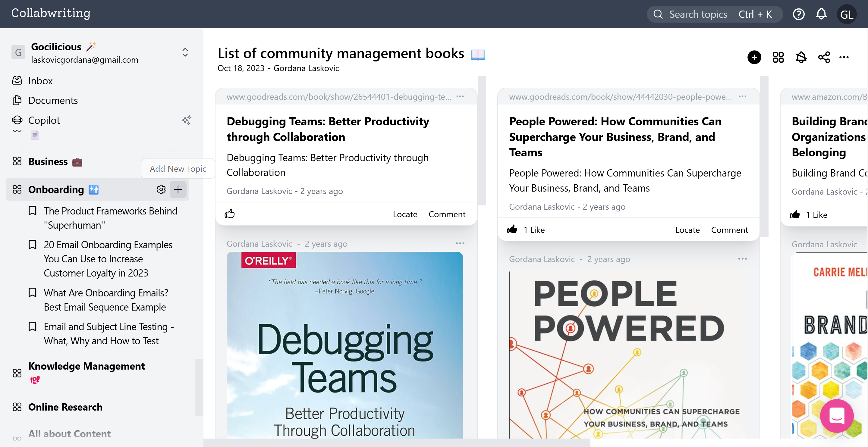Open the GL user avatar menu
This screenshot has width=868, height=447.
pyautogui.click(x=846, y=14)
